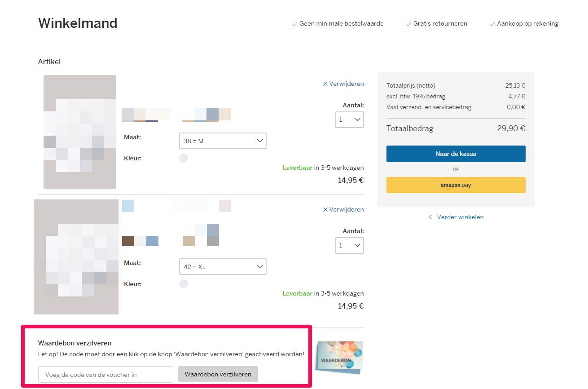588x389 pixels.
Task: Remove the 42 = XL article via Verwijderen
Action: (343, 209)
